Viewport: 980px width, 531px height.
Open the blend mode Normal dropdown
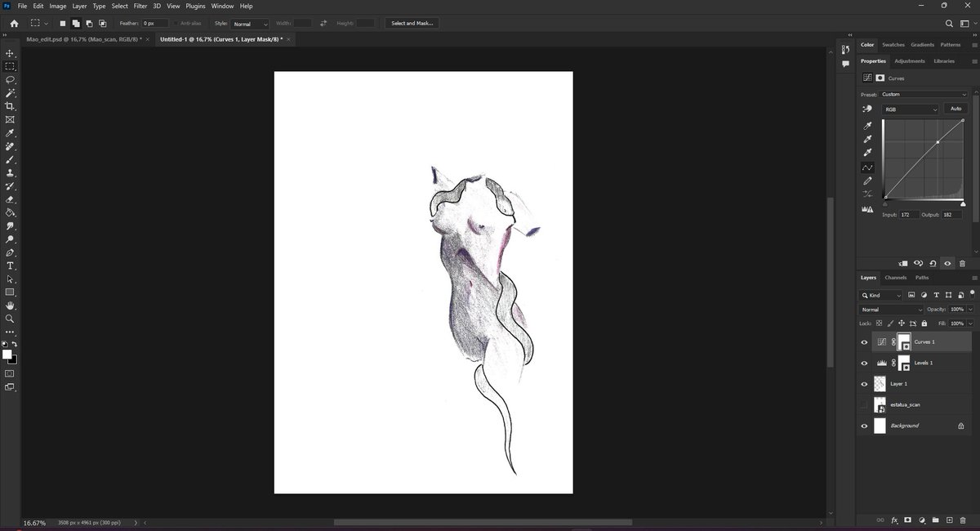tap(891, 310)
